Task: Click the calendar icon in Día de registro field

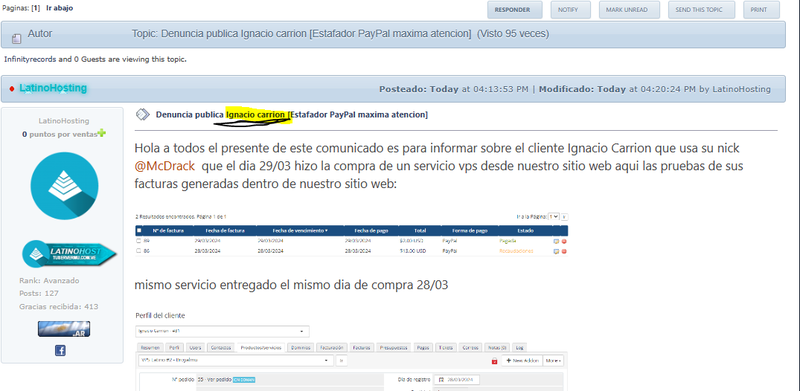Action: pyautogui.click(x=441, y=380)
